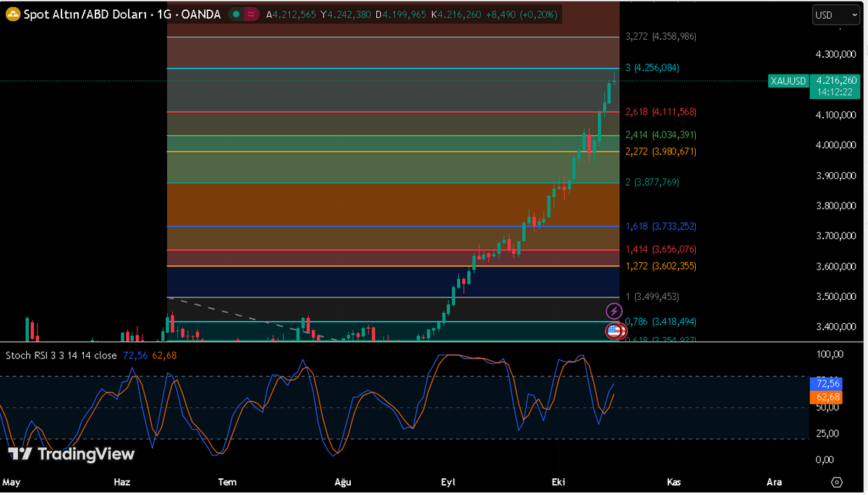This screenshot has width=868, height=495.
Task: Click the green market status dot
Action: [x=237, y=14]
